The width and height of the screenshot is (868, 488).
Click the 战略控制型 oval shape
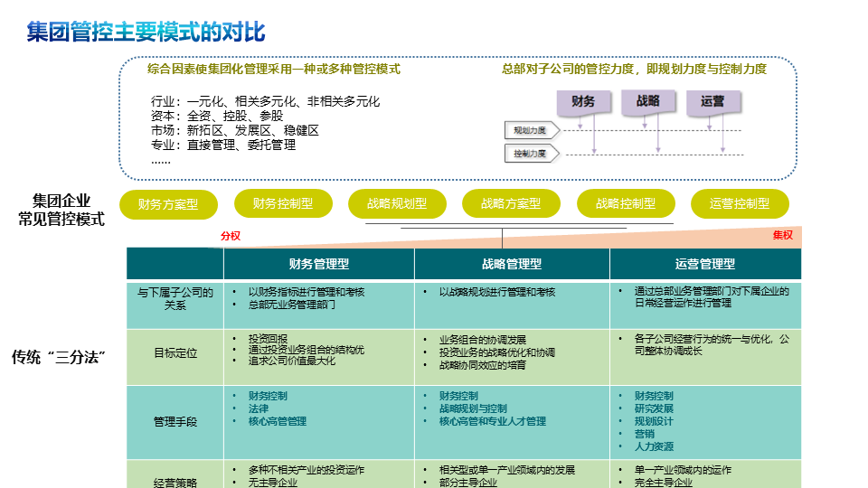(626, 203)
